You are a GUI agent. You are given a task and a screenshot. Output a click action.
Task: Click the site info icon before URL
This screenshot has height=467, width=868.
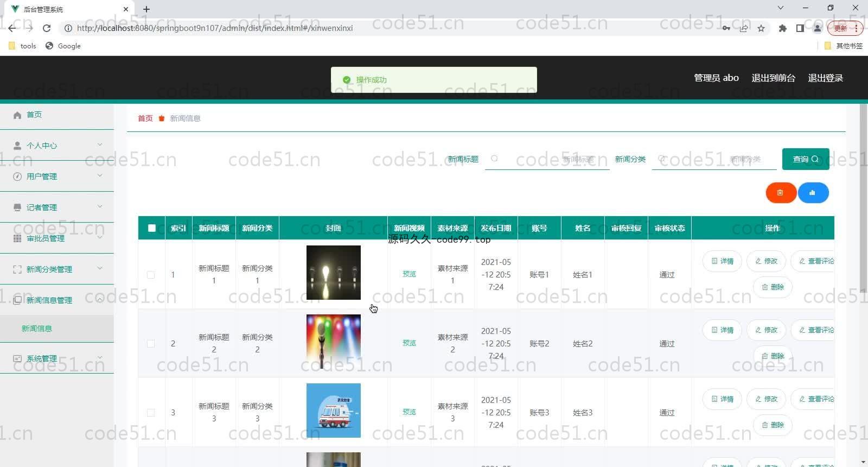pos(68,28)
